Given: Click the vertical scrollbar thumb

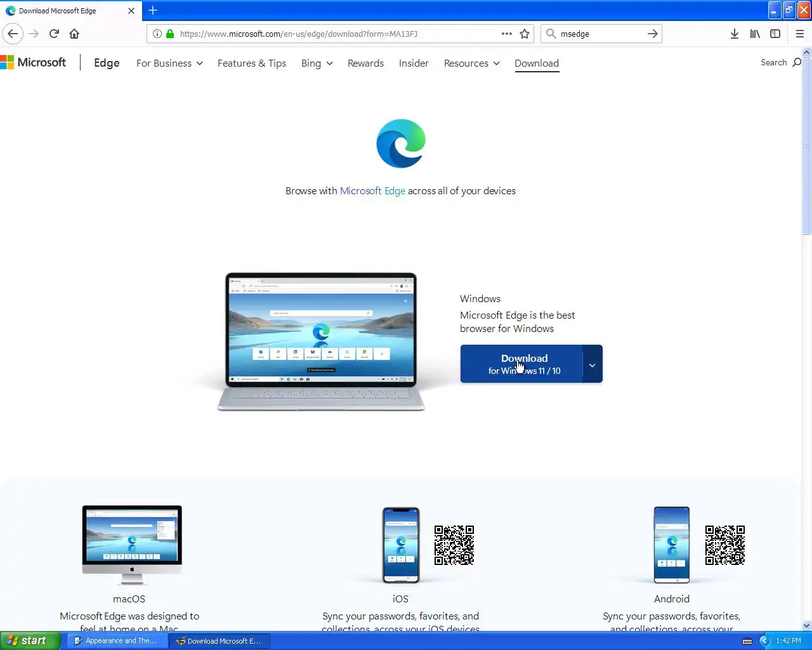Looking at the screenshot, I should [x=807, y=146].
